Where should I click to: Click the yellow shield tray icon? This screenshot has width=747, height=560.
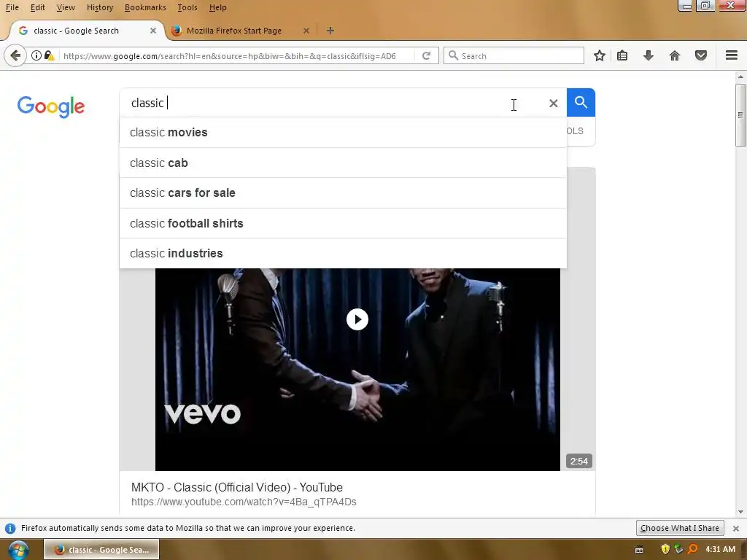(665, 550)
